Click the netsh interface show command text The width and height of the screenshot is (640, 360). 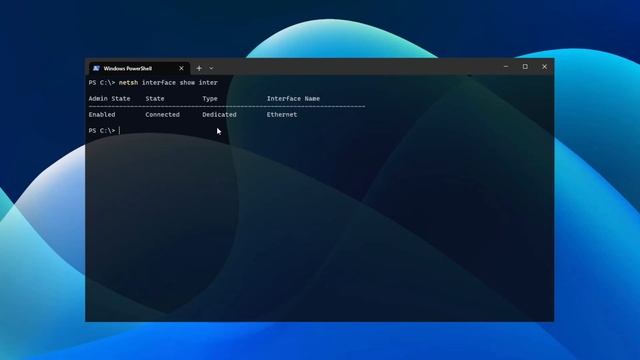coord(168,82)
